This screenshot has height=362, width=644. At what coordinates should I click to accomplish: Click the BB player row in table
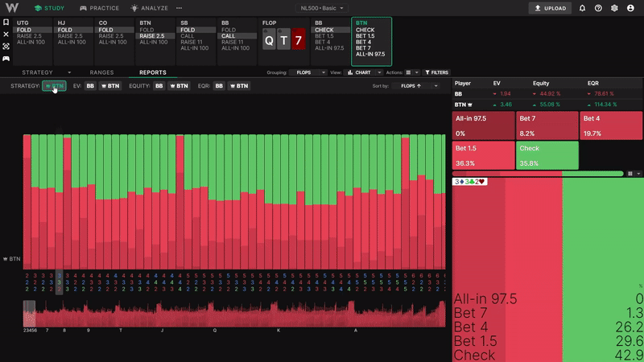(547, 94)
